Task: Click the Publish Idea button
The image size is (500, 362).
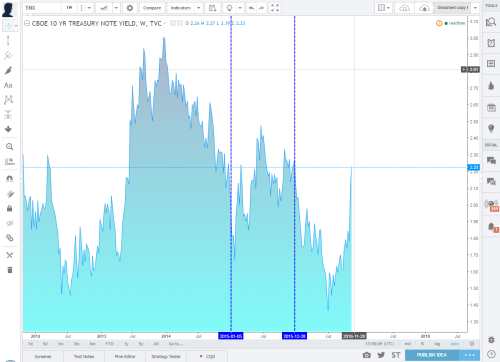Action: tap(432, 355)
